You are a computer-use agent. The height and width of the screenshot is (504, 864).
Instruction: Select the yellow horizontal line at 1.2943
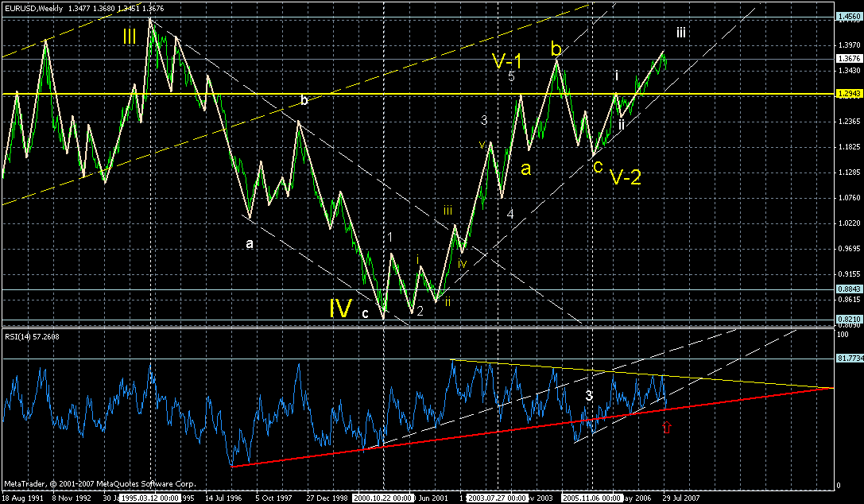coord(419,94)
